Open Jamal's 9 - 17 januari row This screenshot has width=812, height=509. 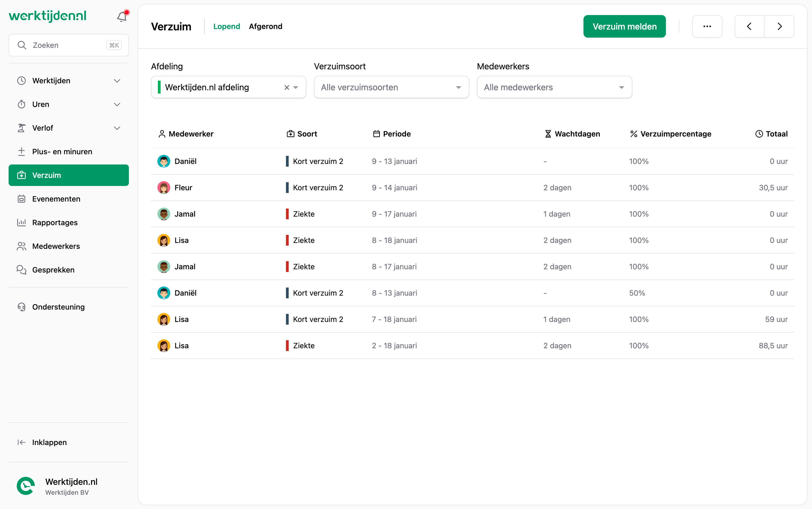(x=473, y=214)
